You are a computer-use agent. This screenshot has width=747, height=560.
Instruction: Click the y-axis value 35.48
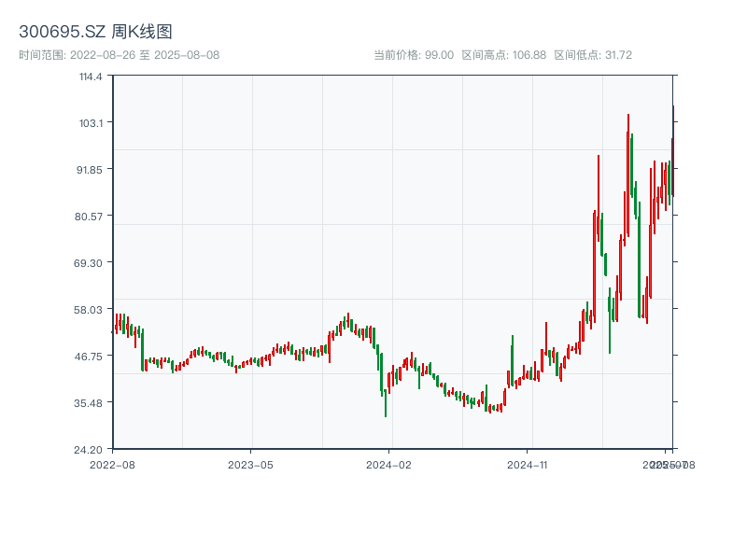pos(88,403)
